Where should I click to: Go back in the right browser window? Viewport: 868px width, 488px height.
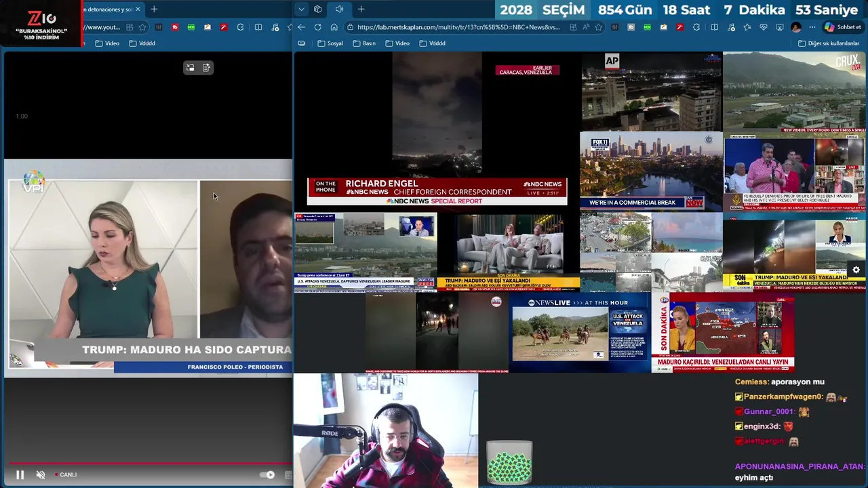point(301,27)
